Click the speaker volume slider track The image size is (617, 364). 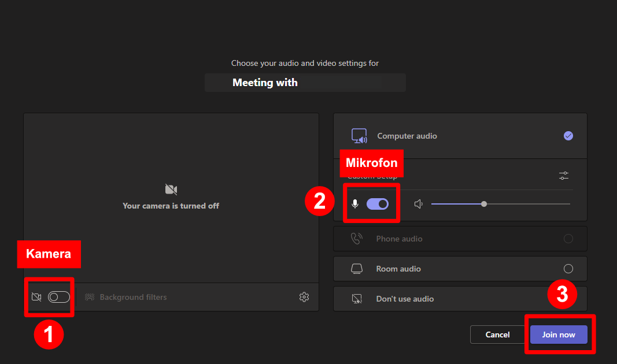[520, 204]
